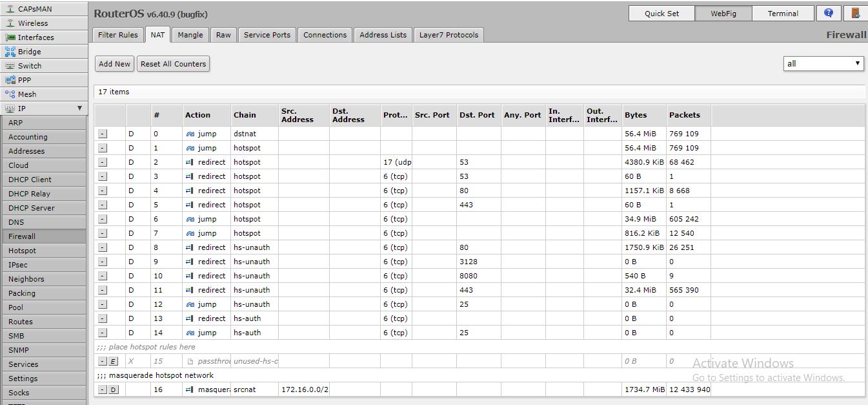
Task: Open Addresses under IP menu
Action: click(x=43, y=151)
